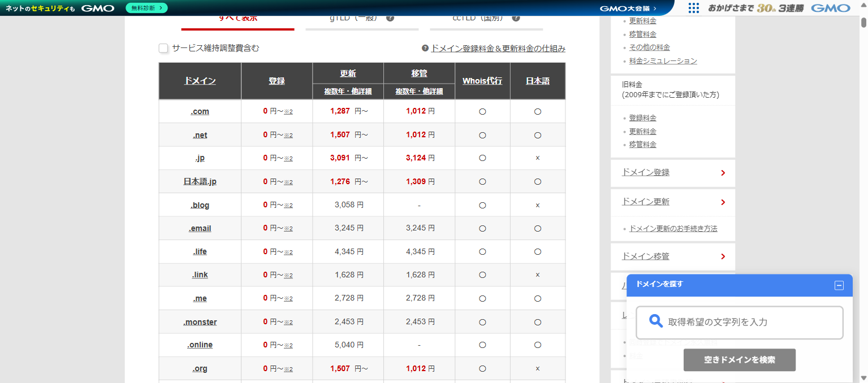The width and height of the screenshot is (868, 383).
Task: Click the question icon before ドメイン登録料金＆更新料金の仕組み
Action: click(x=425, y=49)
